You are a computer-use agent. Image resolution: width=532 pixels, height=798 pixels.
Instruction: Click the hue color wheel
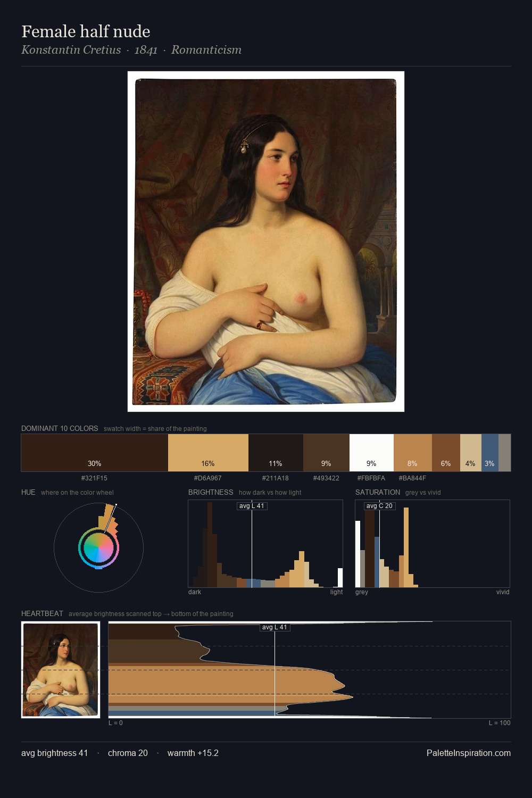pyautogui.click(x=98, y=547)
